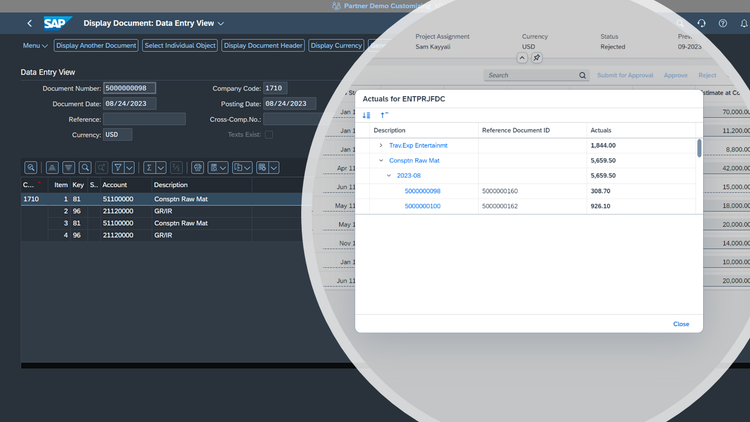
Task: Click the magnifier in the Search field
Action: coord(582,75)
